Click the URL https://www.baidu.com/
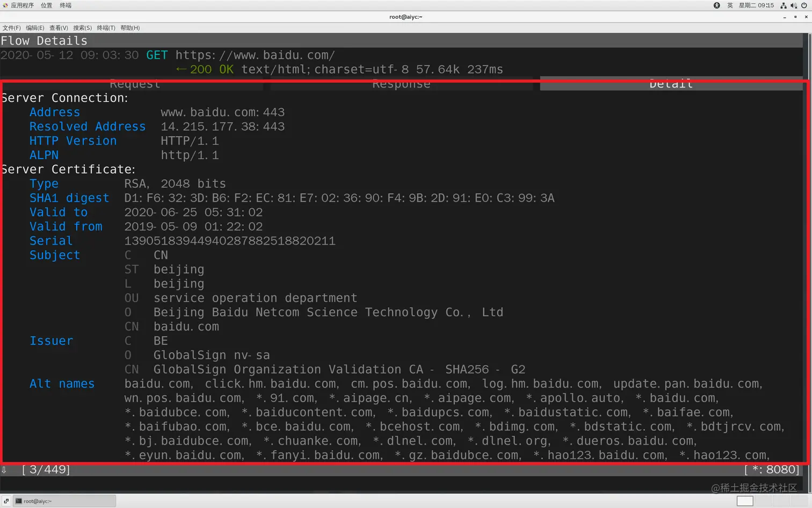The width and height of the screenshot is (812, 508). pos(255,55)
